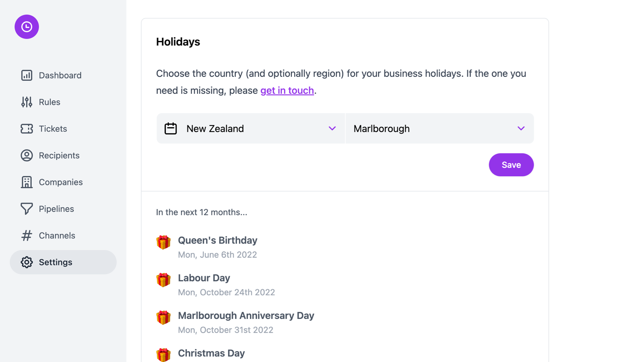Click the gift icon next to Queen's Birthday
Screen dimensions: 644x362
[163, 242]
